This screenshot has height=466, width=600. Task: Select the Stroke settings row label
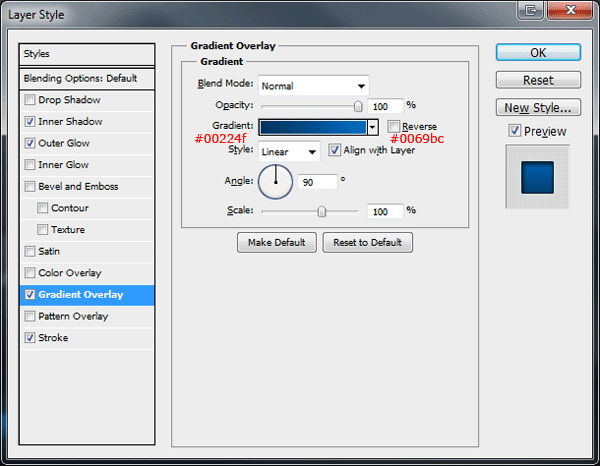click(x=53, y=338)
